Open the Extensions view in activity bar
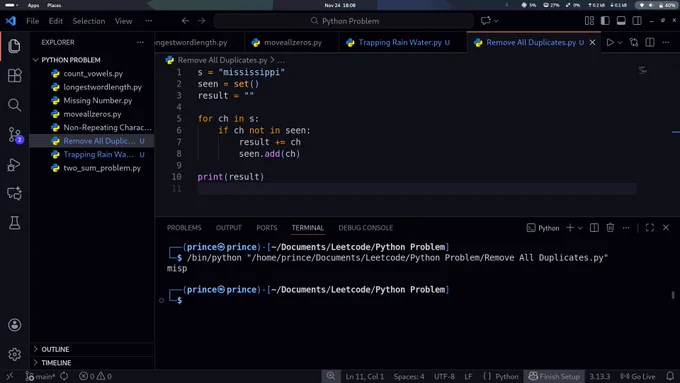This screenshot has height=383, width=680. tap(14, 75)
